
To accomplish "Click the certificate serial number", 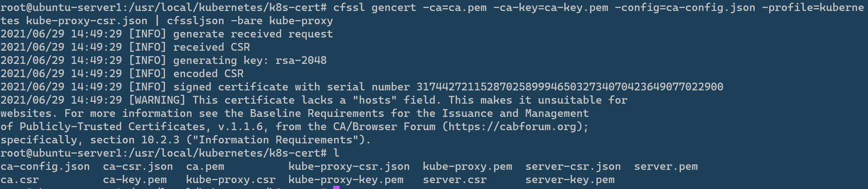I will pyautogui.click(x=570, y=87).
